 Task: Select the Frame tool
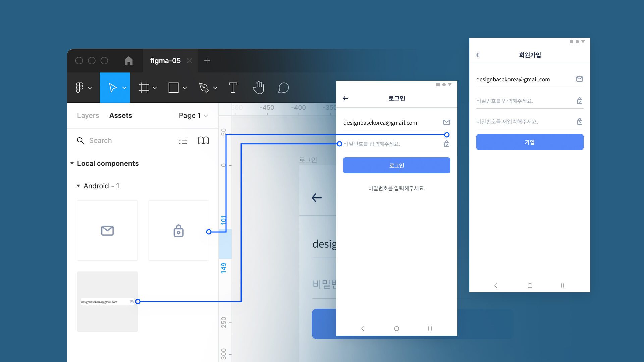[144, 88]
